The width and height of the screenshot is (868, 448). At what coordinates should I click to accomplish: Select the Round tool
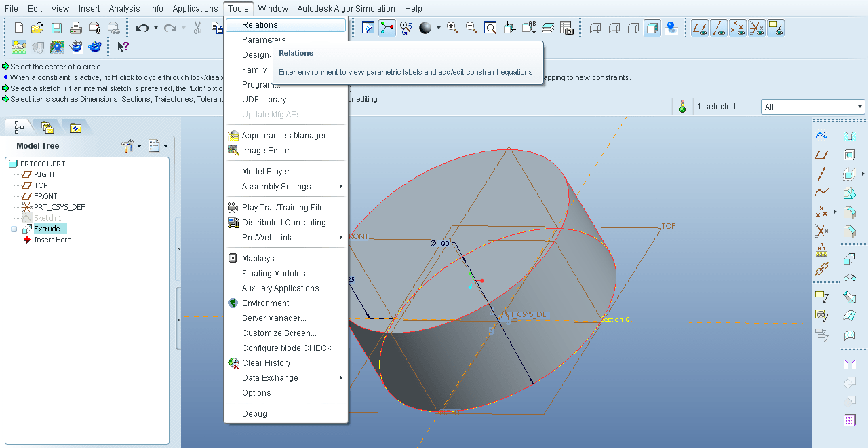(849, 212)
